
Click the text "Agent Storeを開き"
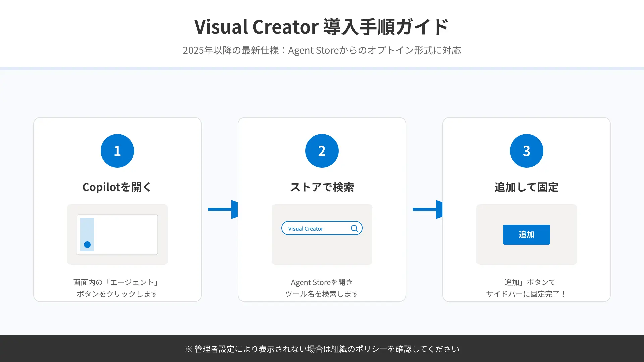point(322,282)
